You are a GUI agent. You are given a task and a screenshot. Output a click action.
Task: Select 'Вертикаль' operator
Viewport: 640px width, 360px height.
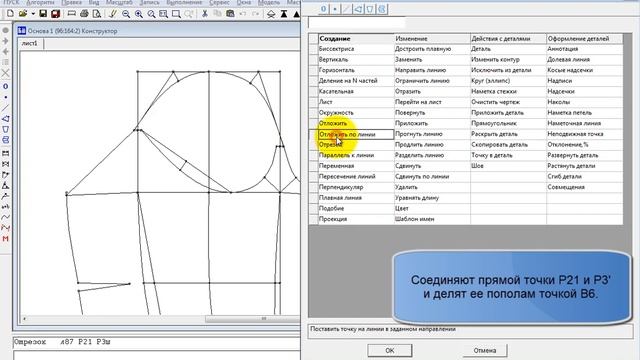click(x=356, y=60)
